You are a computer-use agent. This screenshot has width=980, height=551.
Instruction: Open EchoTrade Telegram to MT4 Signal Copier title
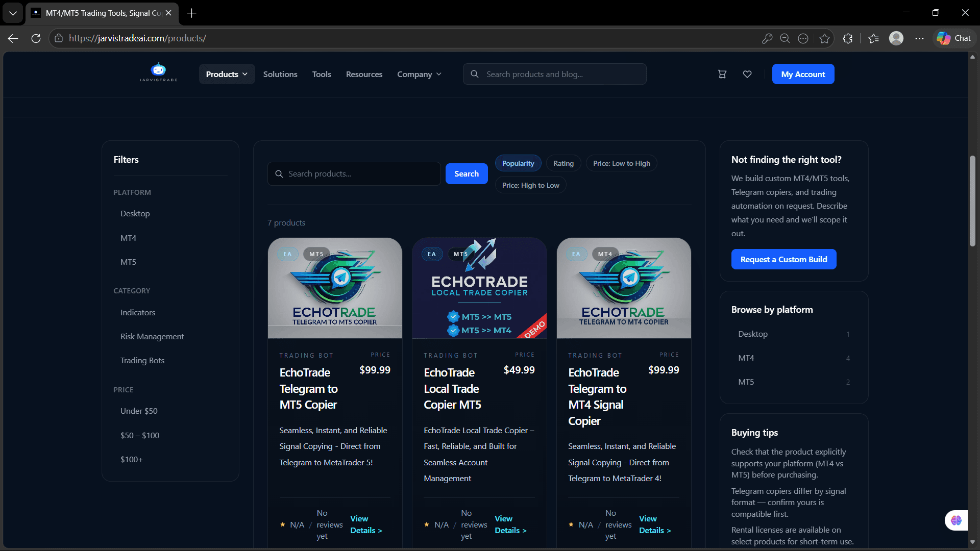point(597,397)
